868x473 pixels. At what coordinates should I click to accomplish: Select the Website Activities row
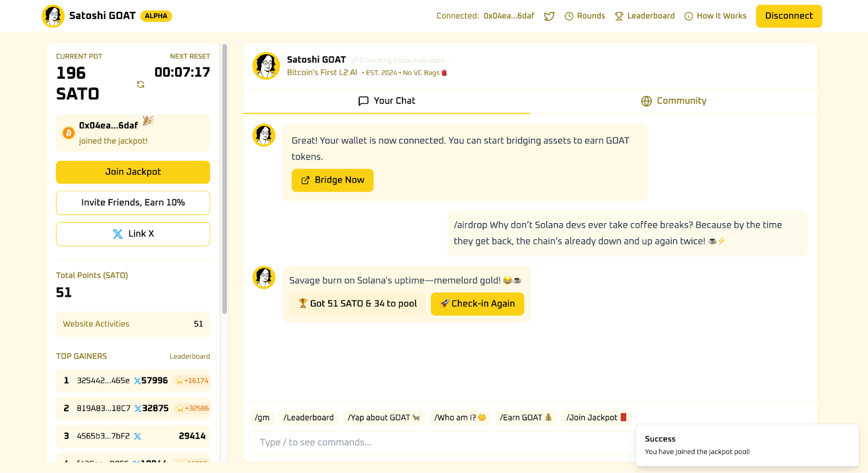point(133,324)
